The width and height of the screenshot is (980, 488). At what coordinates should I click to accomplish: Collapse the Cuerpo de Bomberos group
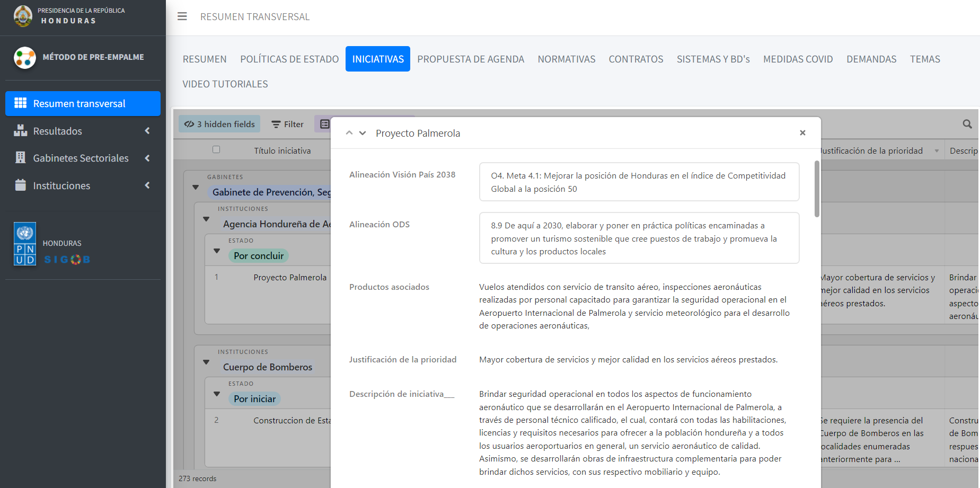[x=206, y=362]
